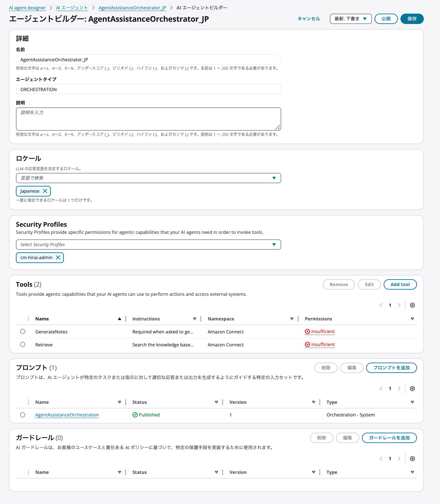440x504 pixels.
Task: Expand the Select Security Profiles dropdown
Action: coord(274,245)
